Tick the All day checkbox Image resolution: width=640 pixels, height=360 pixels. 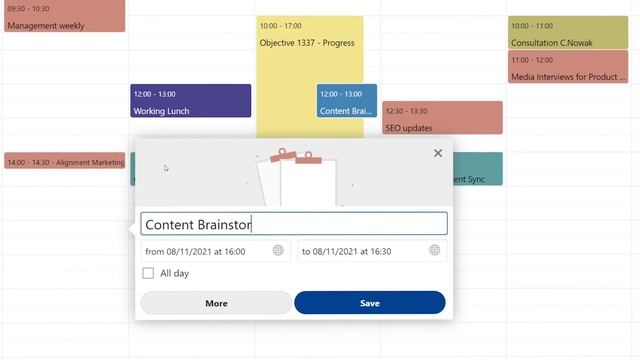148,273
